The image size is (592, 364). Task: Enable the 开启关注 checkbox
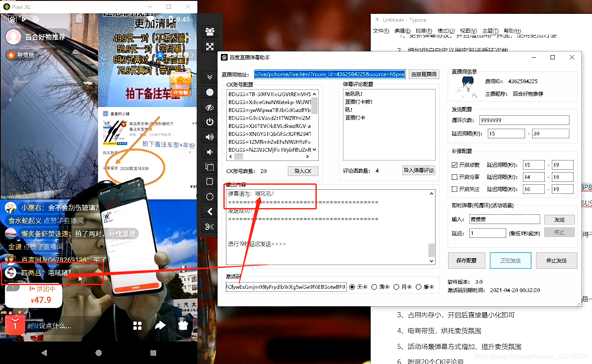coord(455,189)
